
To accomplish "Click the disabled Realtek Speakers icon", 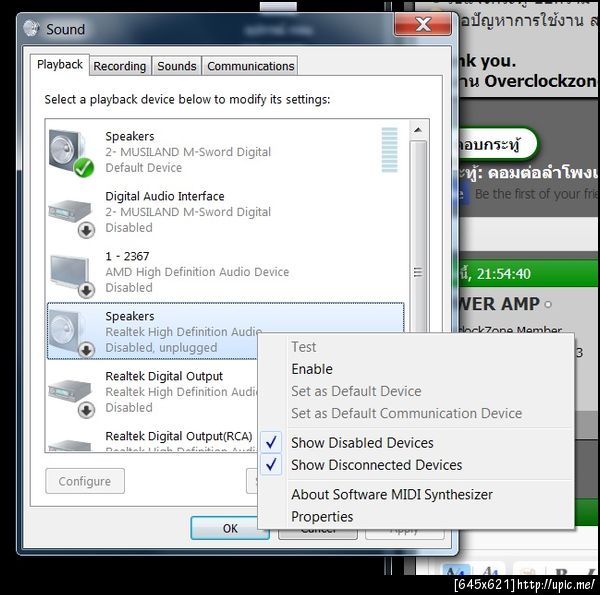I will (71, 334).
